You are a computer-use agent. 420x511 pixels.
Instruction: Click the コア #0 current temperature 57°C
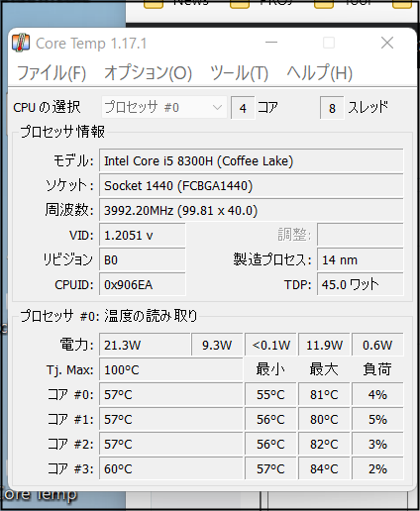(171, 394)
